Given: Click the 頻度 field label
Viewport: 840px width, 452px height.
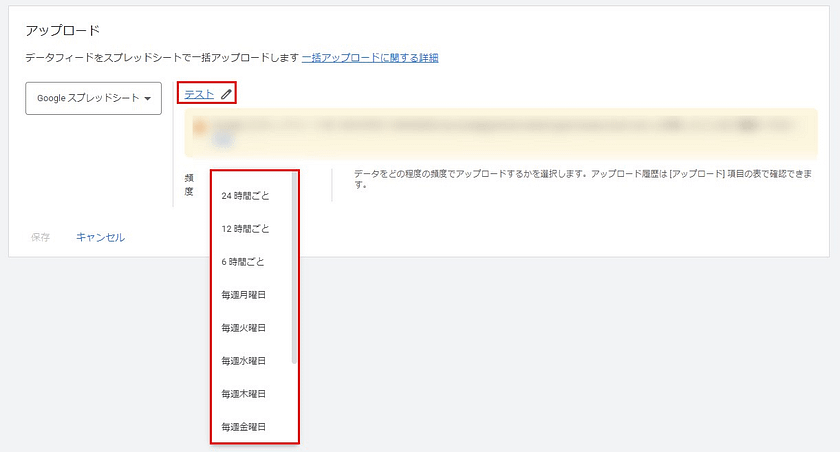Looking at the screenshot, I should [190, 184].
